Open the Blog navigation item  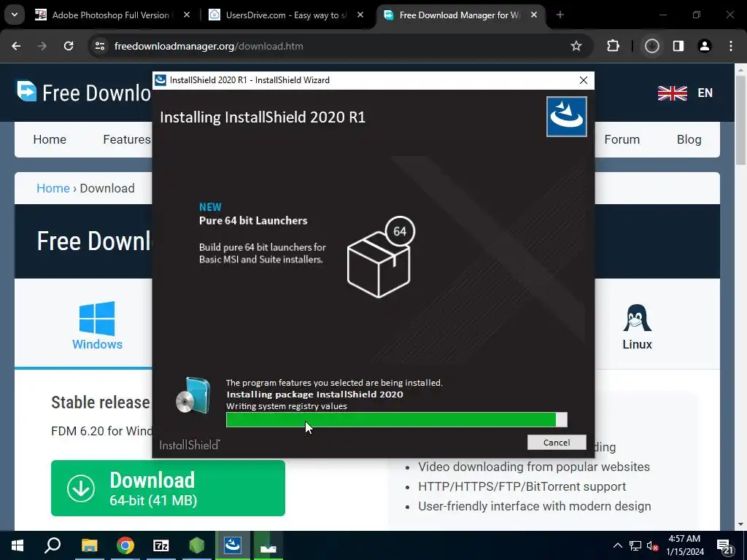[x=689, y=139]
